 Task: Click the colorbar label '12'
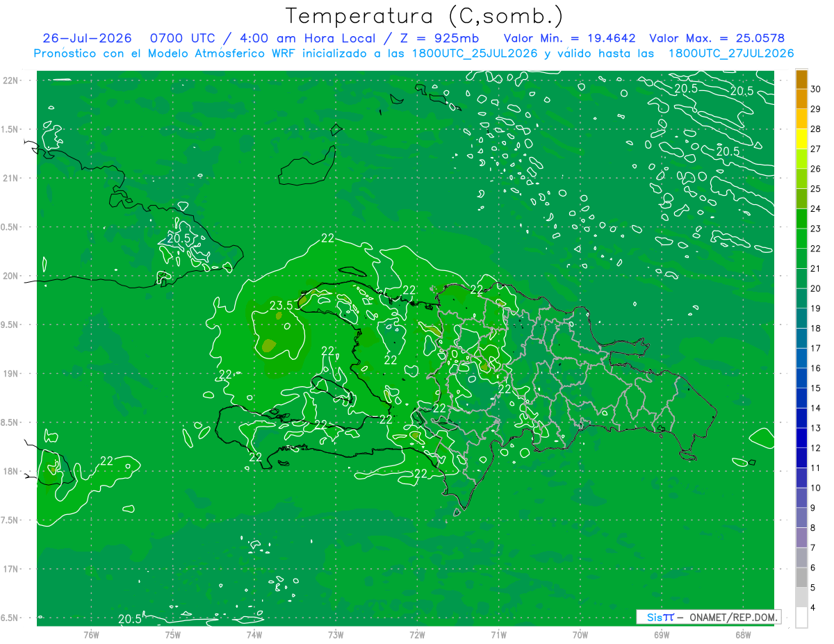point(816,448)
